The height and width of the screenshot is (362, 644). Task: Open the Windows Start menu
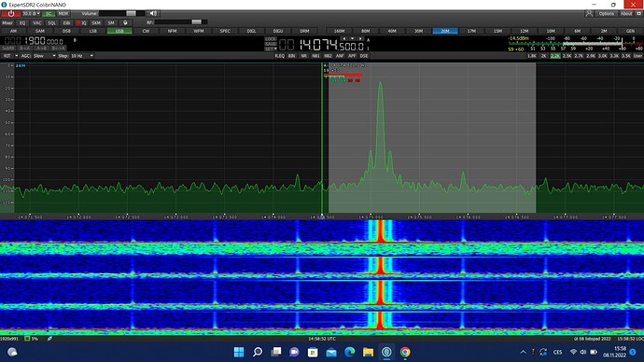239,352
